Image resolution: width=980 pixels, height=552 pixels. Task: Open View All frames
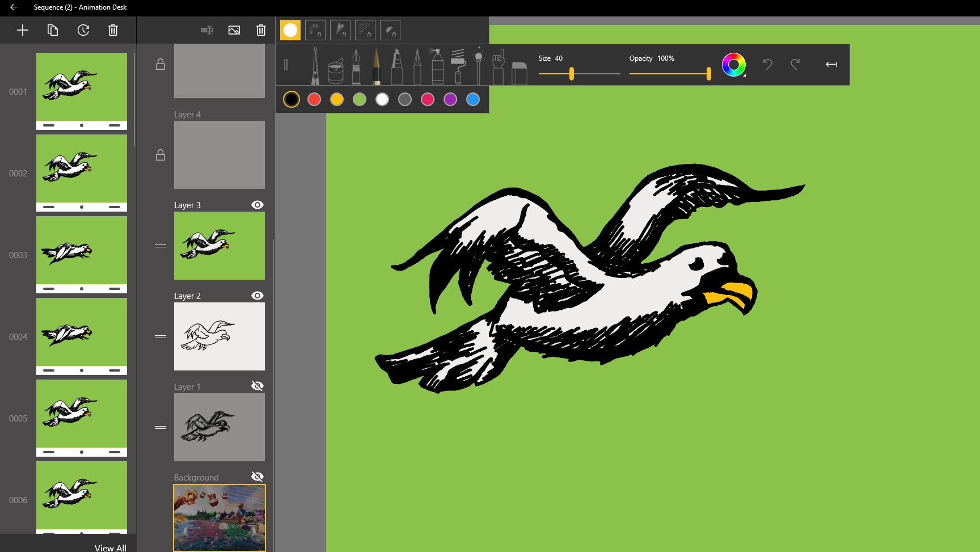tap(110, 547)
